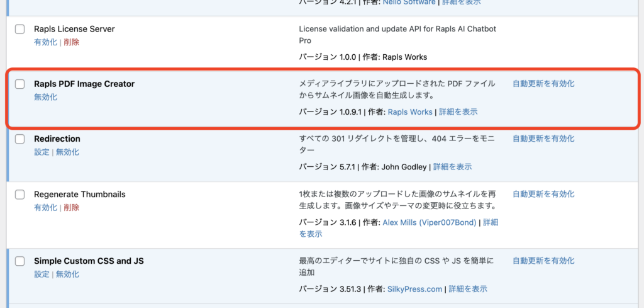Tick the Redirection plugin checkbox
Image resolution: width=644 pixels, height=308 pixels.
pyautogui.click(x=20, y=139)
